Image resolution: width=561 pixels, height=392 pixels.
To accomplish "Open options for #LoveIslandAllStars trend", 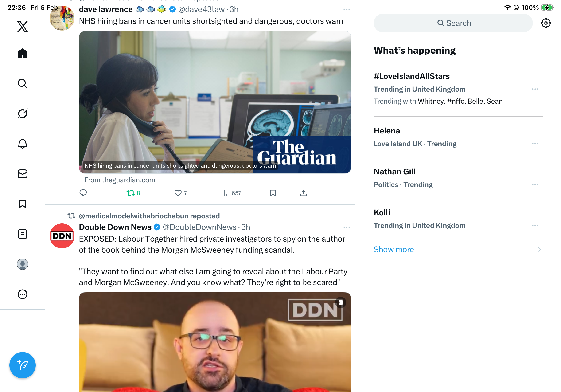I will coord(535,89).
